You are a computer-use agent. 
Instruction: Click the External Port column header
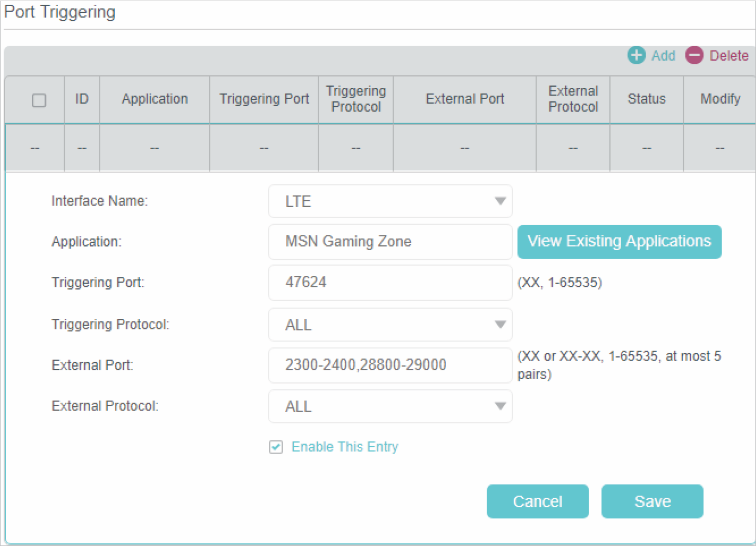464,99
